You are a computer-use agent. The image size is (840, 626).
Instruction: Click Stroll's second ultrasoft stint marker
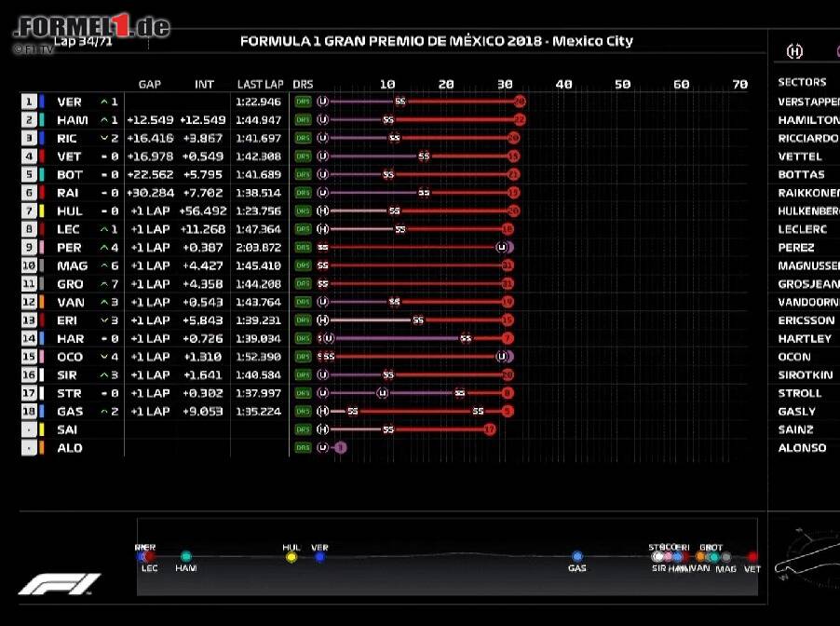click(382, 393)
